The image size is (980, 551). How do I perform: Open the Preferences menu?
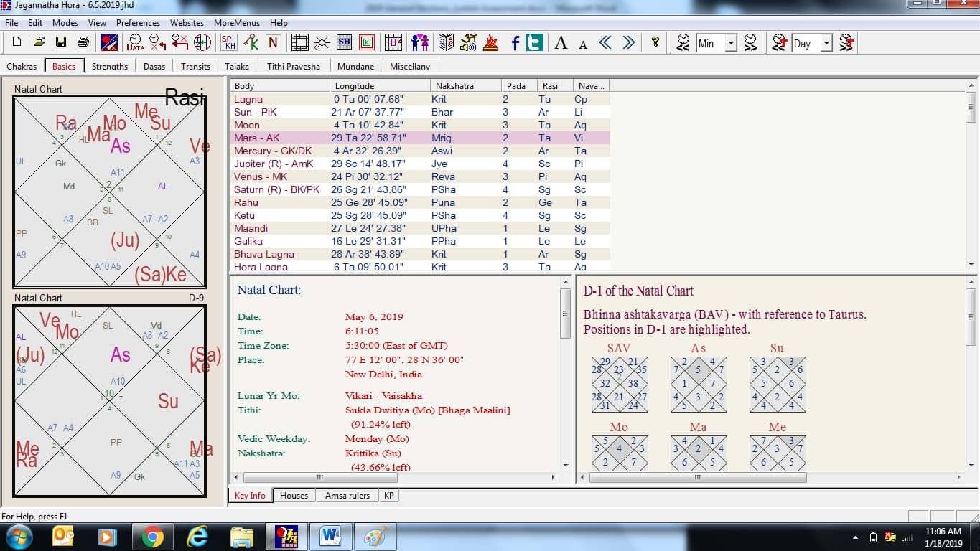click(139, 23)
